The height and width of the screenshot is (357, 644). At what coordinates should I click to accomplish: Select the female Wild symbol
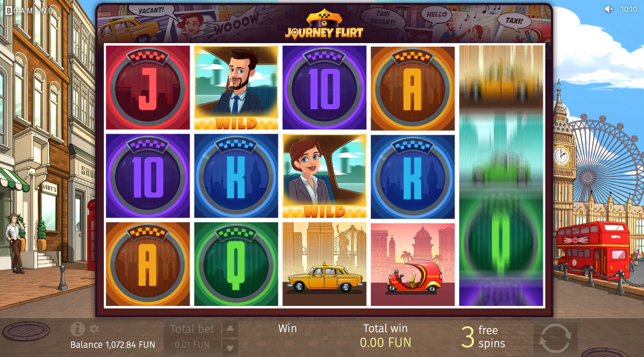click(x=324, y=176)
